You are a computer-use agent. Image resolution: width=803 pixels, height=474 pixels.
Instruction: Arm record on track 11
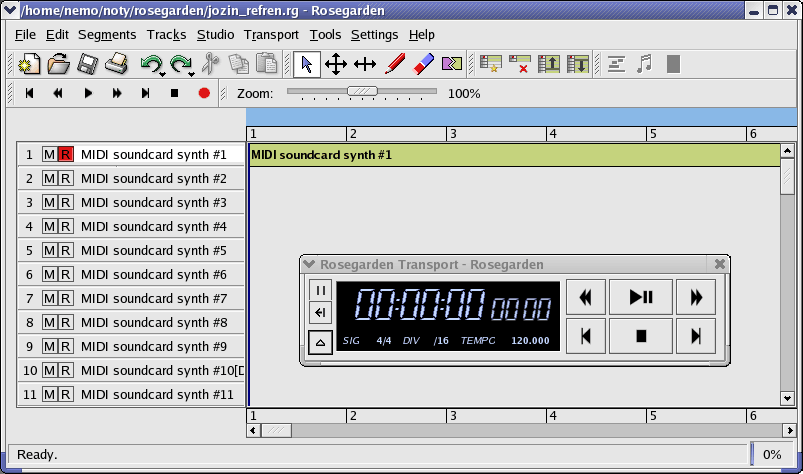(66, 394)
